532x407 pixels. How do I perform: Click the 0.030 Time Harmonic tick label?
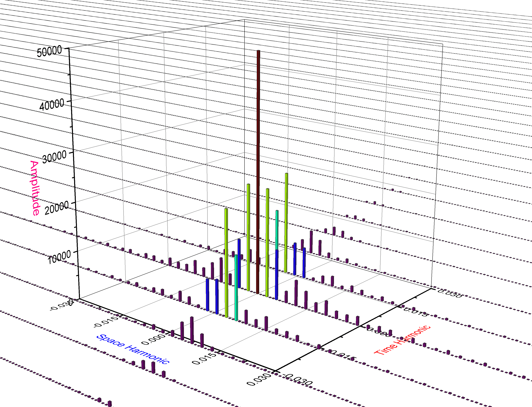[x=450, y=294]
